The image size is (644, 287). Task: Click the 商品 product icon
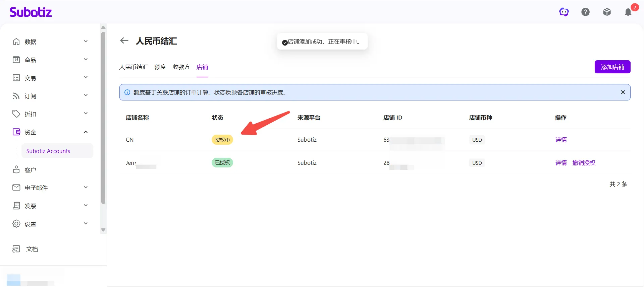[16, 60]
